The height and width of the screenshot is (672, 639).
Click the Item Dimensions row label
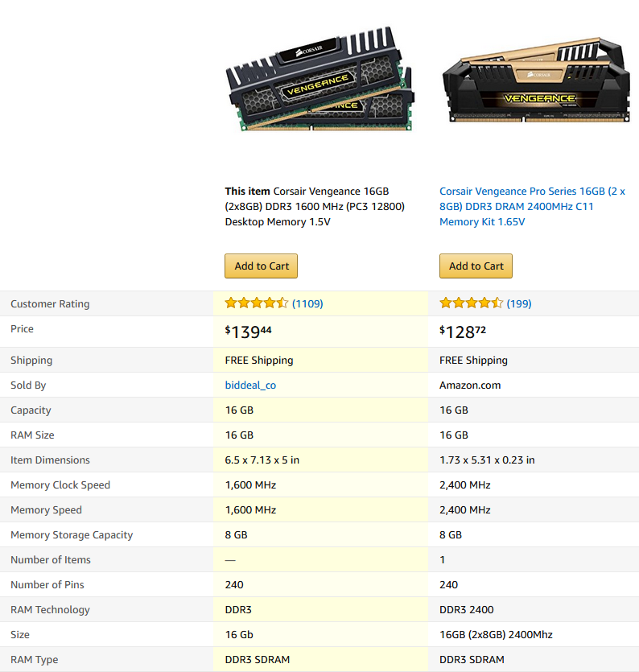pos(50,460)
